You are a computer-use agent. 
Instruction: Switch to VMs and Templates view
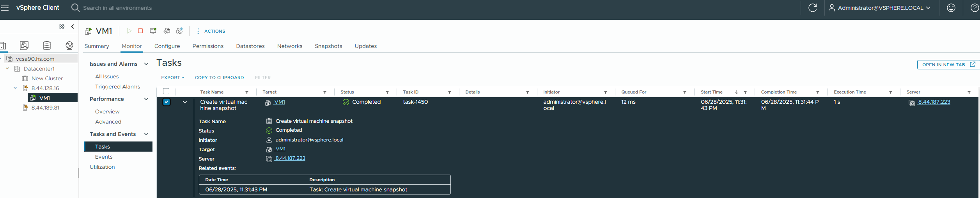(24, 46)
